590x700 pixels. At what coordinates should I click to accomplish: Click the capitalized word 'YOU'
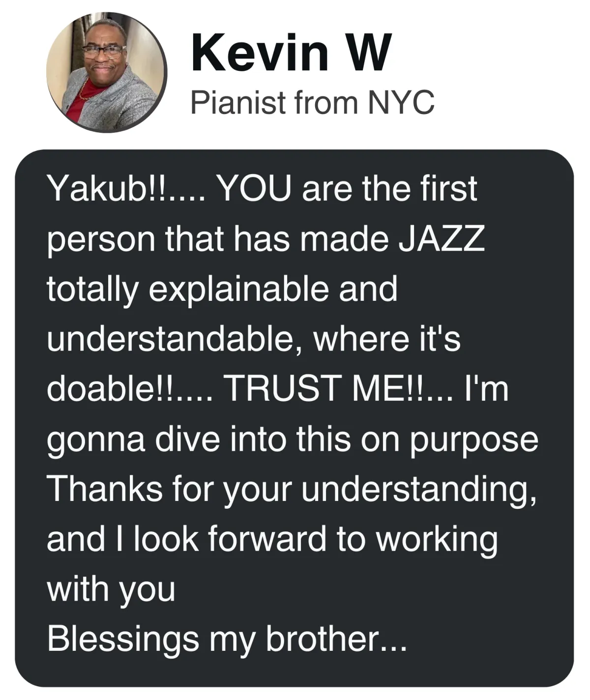(x=257, y=188)
